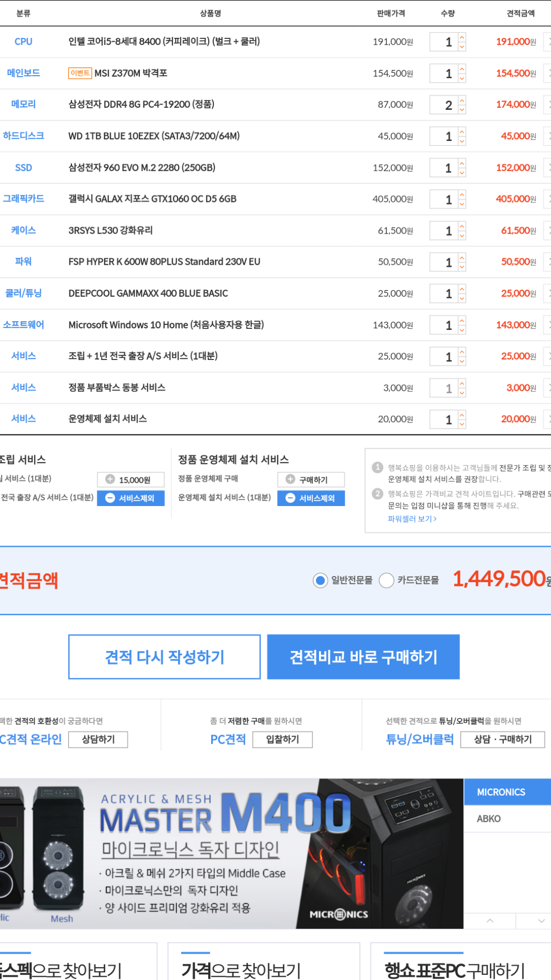Click the 이벤트 badge on motherboard row
The width and height of the screenshot is (551, 980).
coord(80,73)
